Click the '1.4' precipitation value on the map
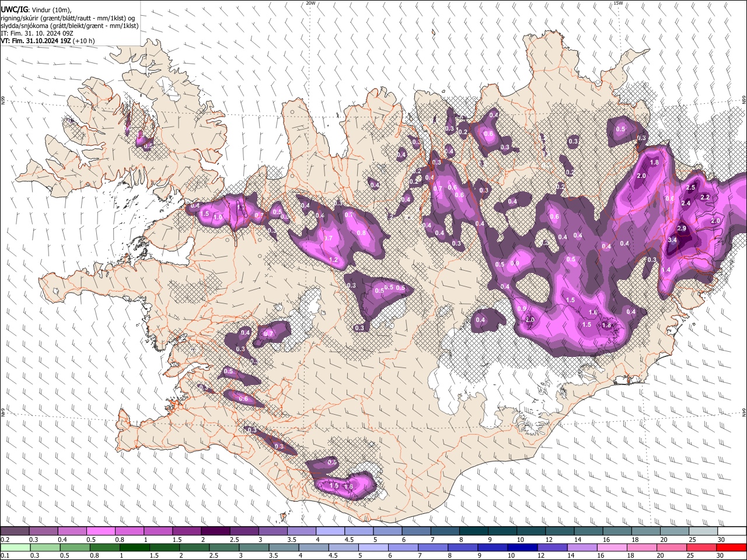Viewport: 747px width, 560px height. (666, 269)
